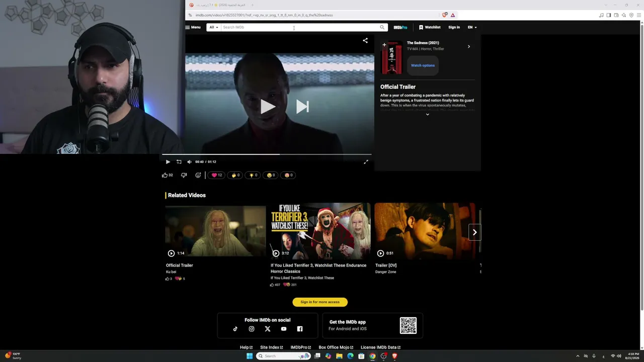Viewport: 644px width, 362px height.
Task: Open the IMDb Menu
Action: [x=193, y=27]
